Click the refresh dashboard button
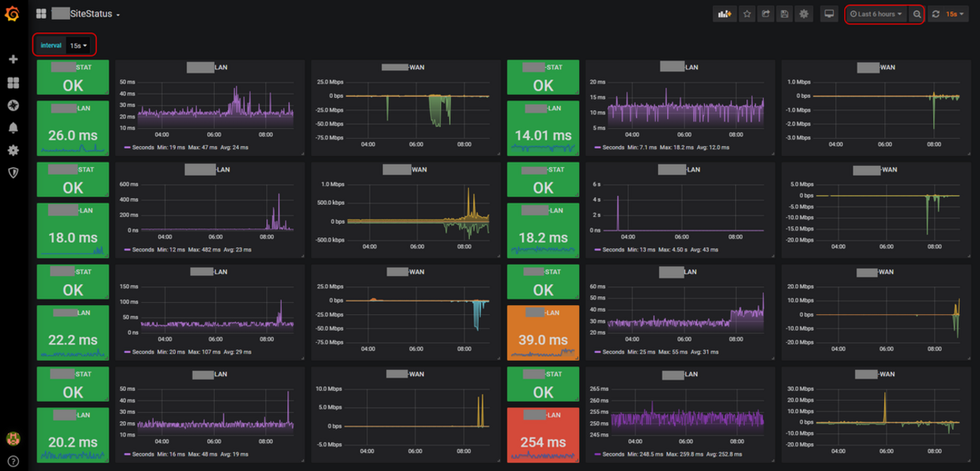 (936, 14)
